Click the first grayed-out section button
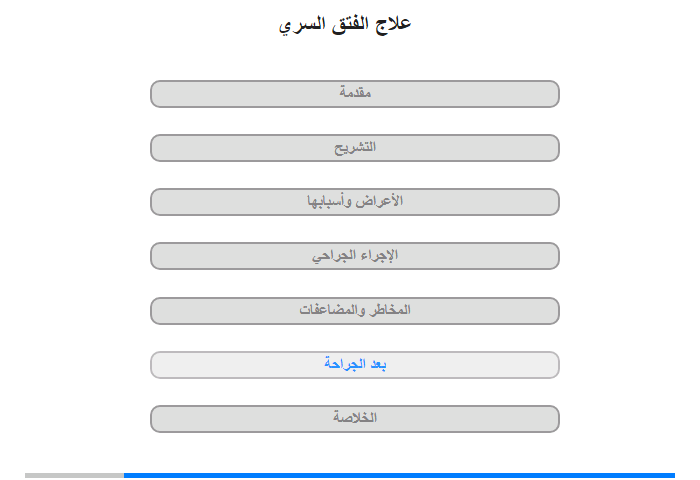This screenshot has width=700, height=480. click(355, 94)
